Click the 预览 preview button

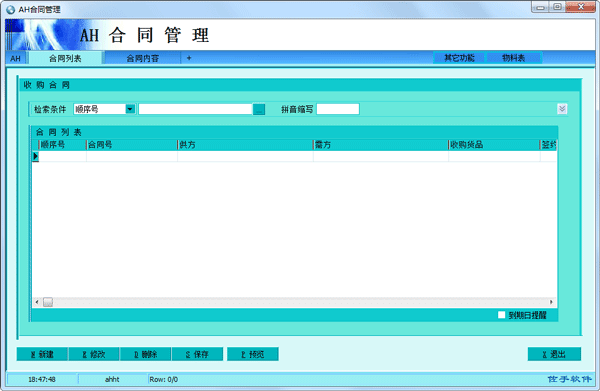coord(253,354)
